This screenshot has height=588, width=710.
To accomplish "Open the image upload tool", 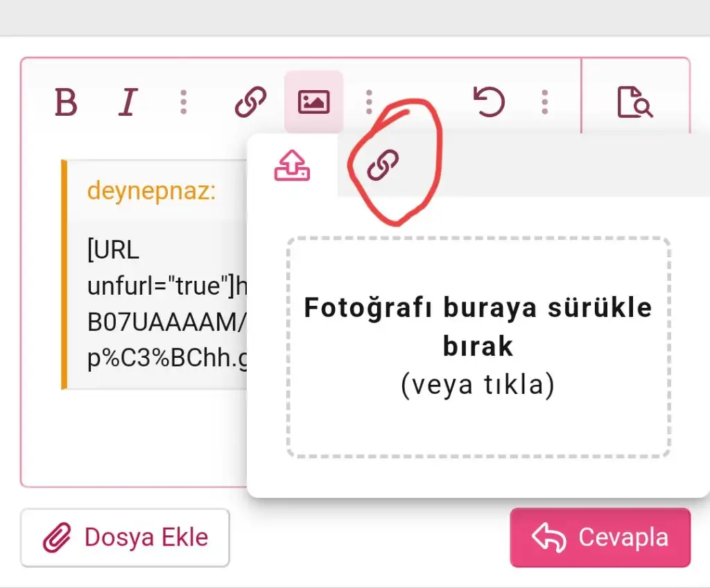I will click(313, 101).
